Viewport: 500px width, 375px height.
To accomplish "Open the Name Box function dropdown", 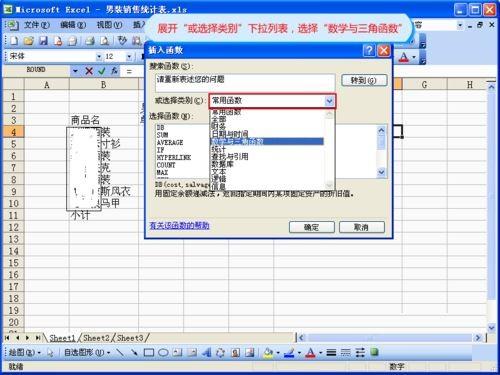I will 75,71.
